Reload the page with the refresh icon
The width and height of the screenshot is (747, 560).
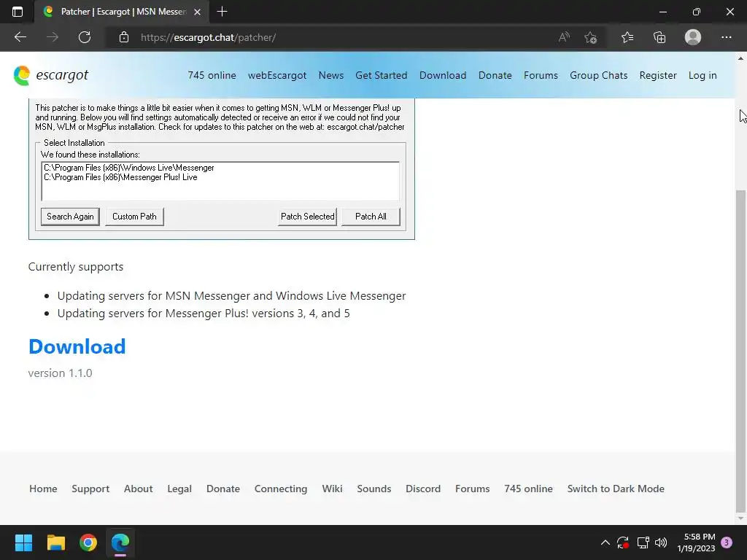coord(85,37)
